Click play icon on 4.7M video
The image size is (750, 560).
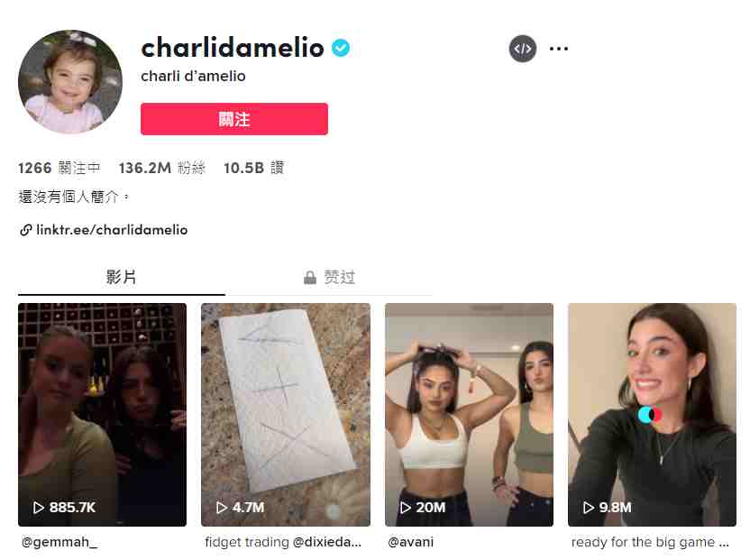pyautogui.click(x=222, y=508)
